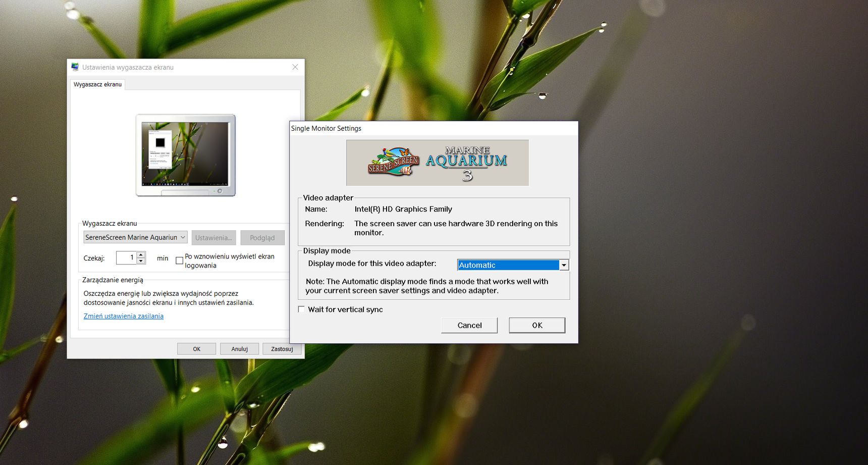This screenshot has height=465, width=868.
Task: Click the monitor preview thumbnail
Action: 186,155
